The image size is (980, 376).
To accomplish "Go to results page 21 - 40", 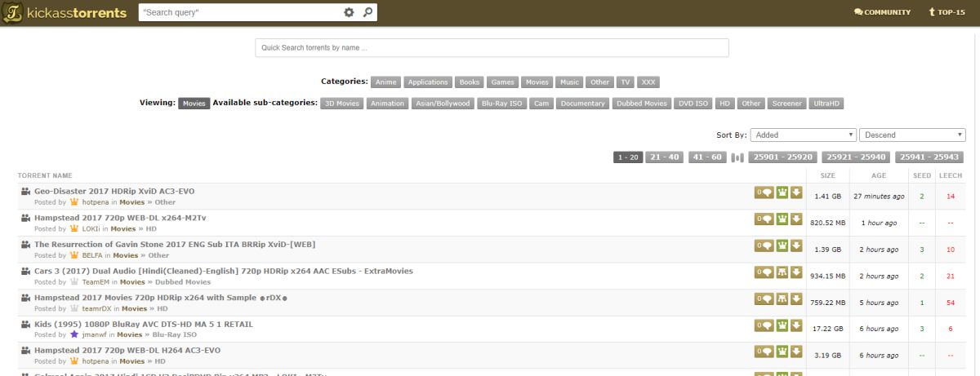I will point(665,157).
